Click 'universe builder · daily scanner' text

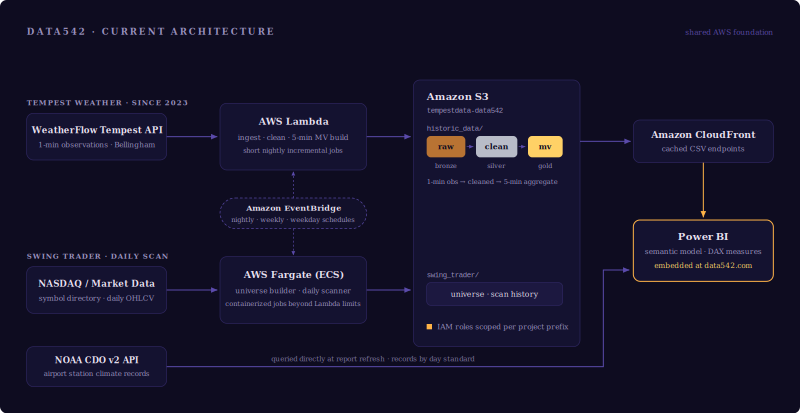point(293,291)
